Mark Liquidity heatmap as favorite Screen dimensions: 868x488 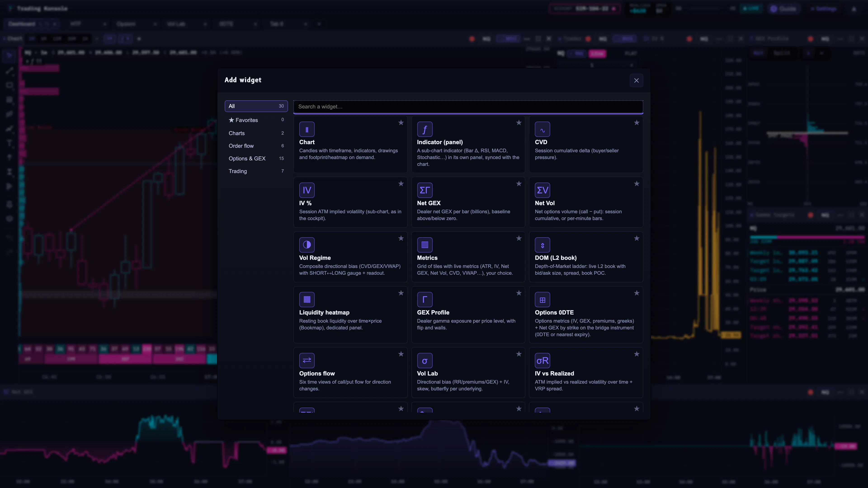click(x=401, y=293)
